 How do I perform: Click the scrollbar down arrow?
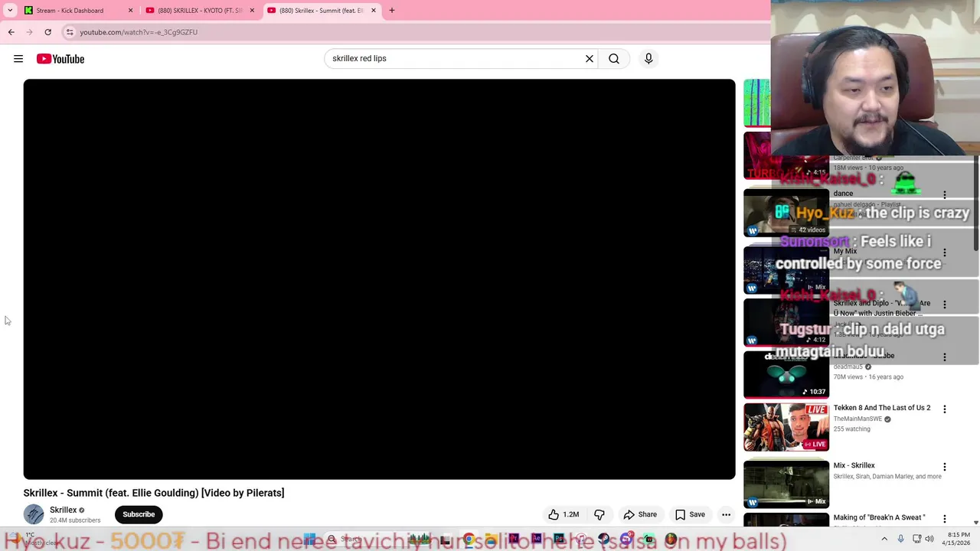click(x=975, y=523)
